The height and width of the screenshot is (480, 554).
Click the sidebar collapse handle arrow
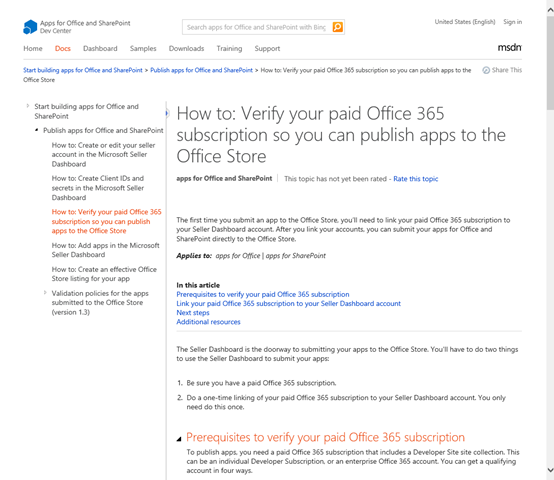pos(167,113)
